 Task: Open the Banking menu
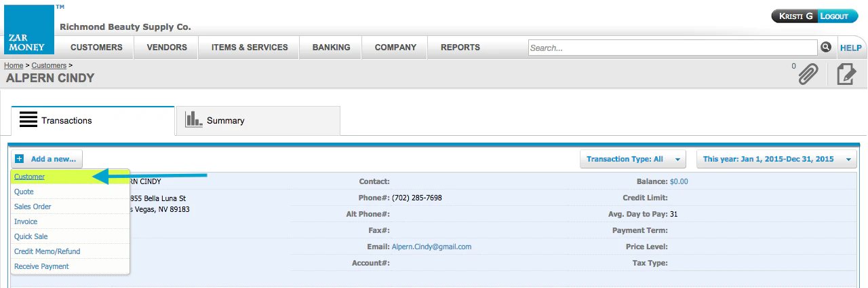tap(331, 48)
